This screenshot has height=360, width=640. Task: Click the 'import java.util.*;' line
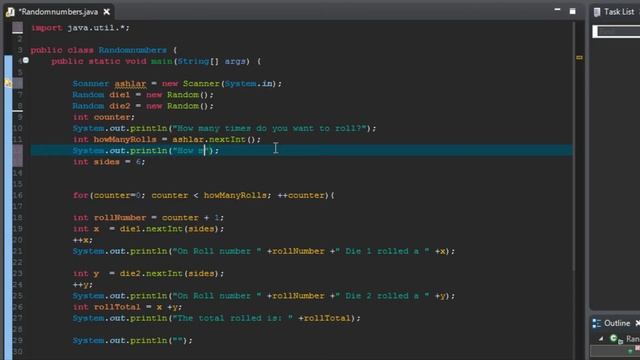pos(80,28)
